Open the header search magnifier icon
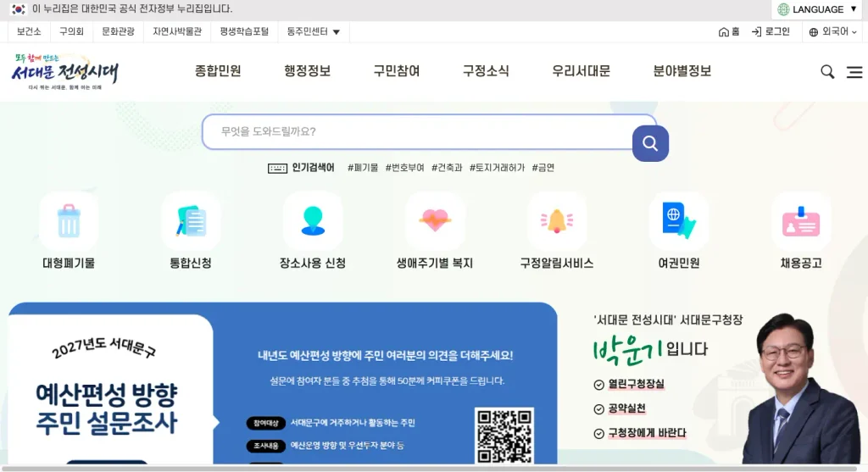The image size is (868, 472). (827, 71)
